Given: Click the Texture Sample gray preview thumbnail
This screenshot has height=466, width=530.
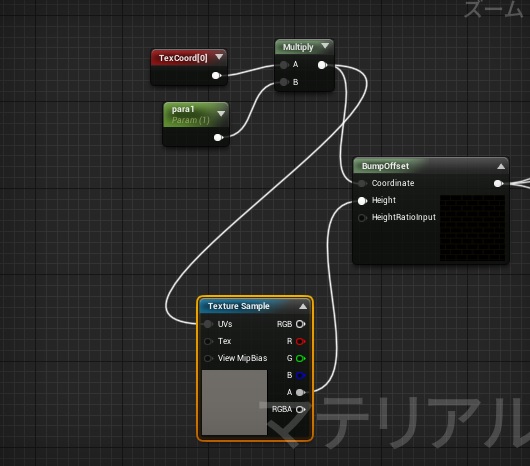Looking at the screenshot, I should pyautogui.click(x=234, y=402).
